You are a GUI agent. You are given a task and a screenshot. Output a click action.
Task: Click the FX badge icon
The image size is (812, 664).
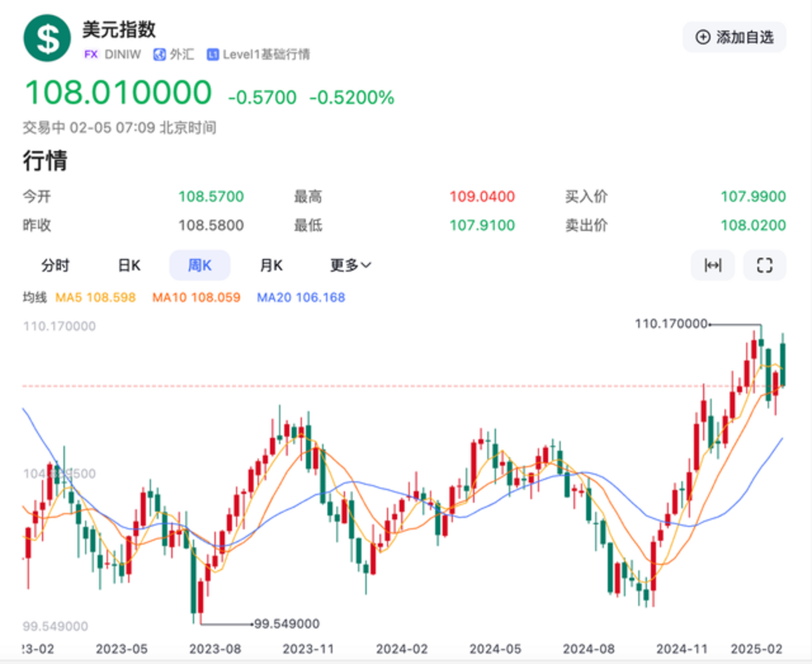(x=90, y=54)
